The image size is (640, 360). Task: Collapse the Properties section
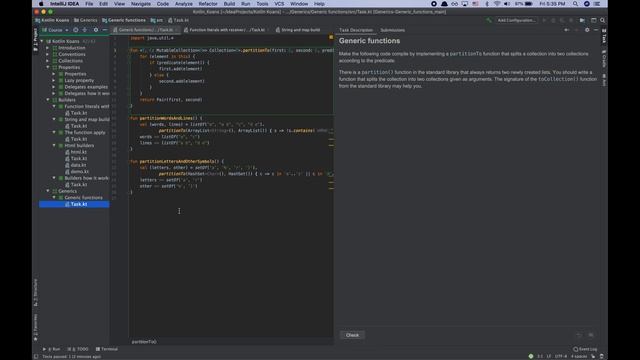coord(48,67)
